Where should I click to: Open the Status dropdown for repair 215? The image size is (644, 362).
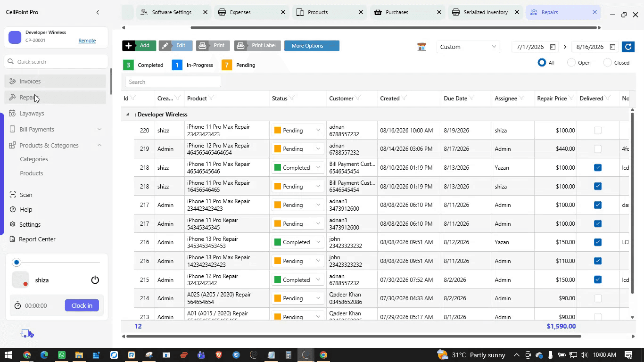298,280
